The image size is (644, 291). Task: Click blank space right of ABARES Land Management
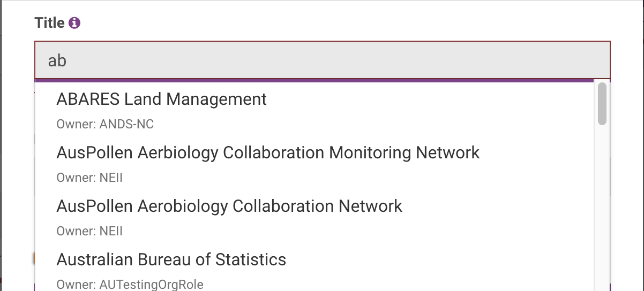point(429,99)
